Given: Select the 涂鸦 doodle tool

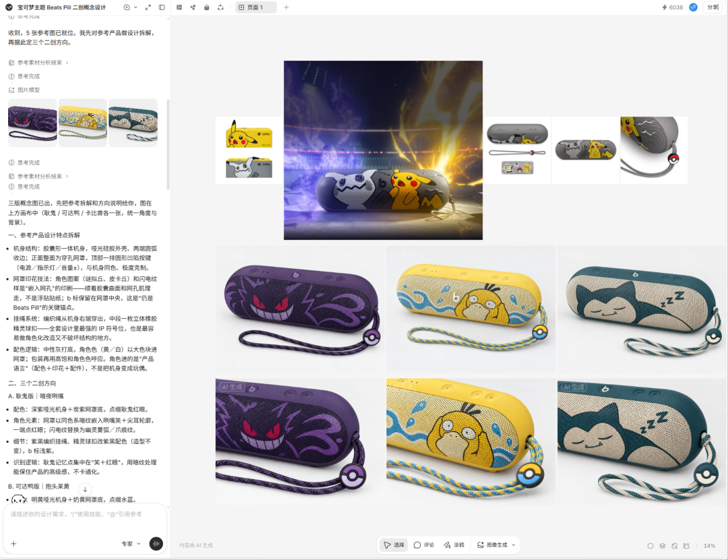Looking at the screenshot, I should 454,545.
